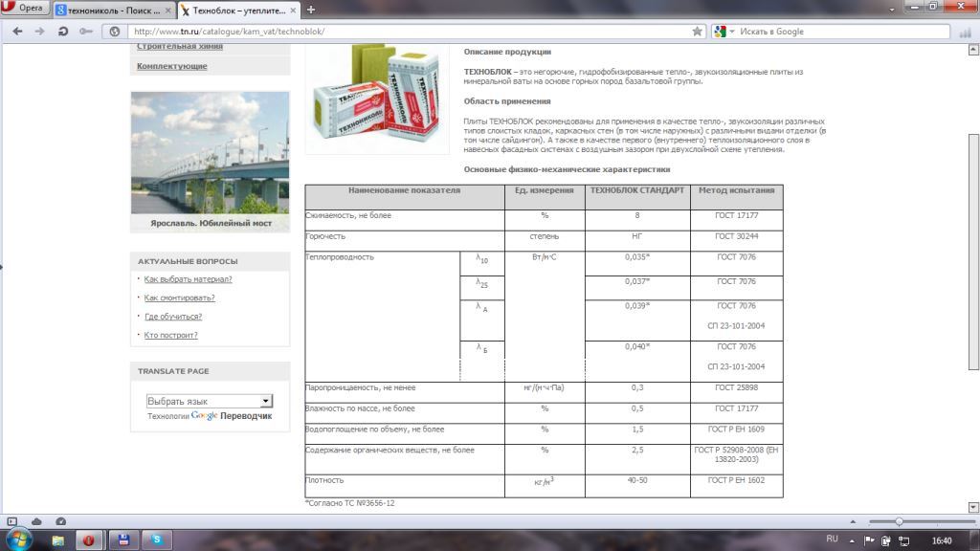
Task: Open the 'Как выбрать материал?' link
Action: click(x=188, y=279)
